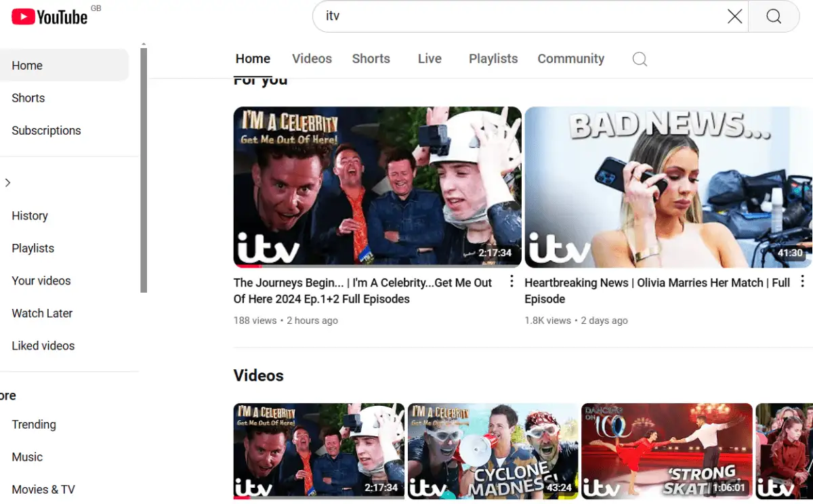Image resolution: width=813 pixels, height=504 pixels.
Task: Open the options menu for Heartbreaking News video
Action: (x=803, y=281)
